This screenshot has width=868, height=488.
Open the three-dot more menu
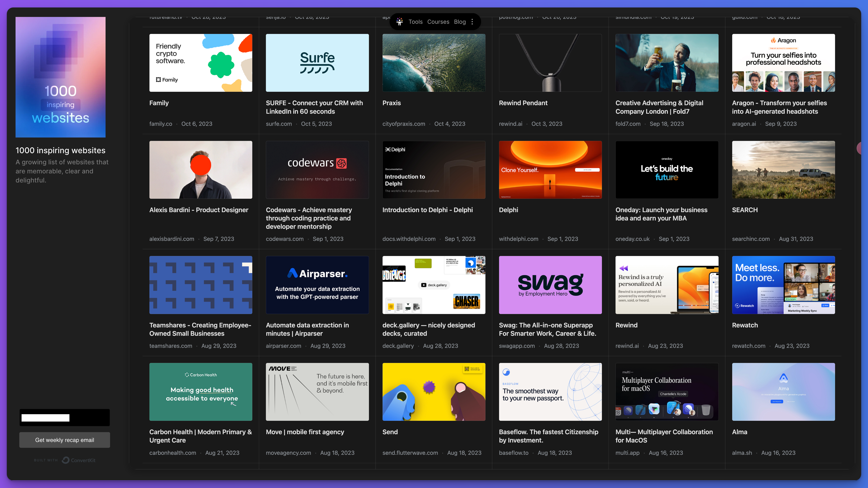pos(472,22)
